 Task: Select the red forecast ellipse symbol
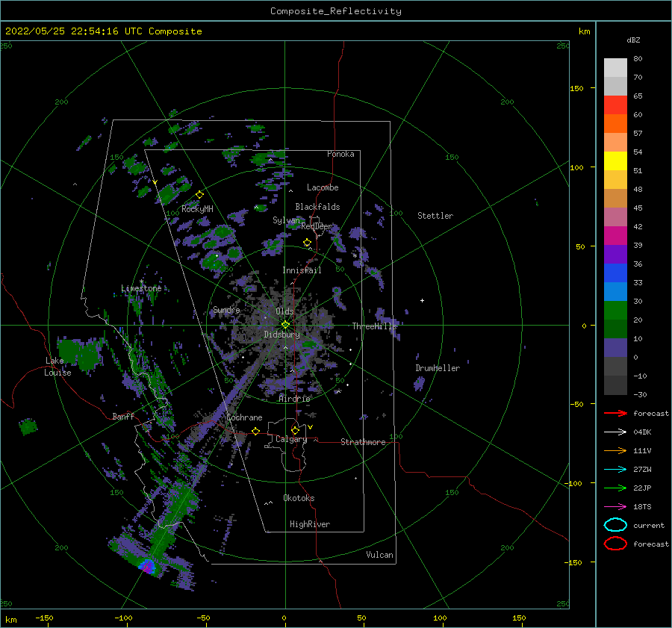(615, 544)
